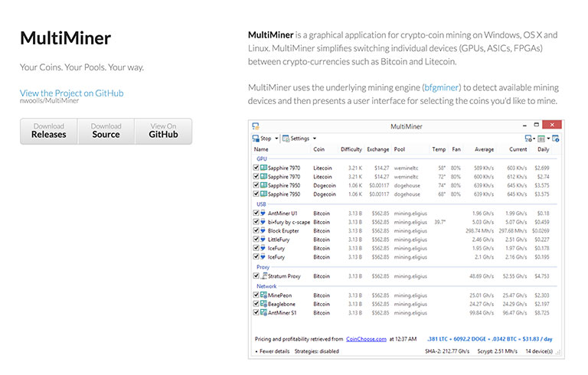Click the network device icon beside MinePeon

pyautogui.click(x=263, y=295)
